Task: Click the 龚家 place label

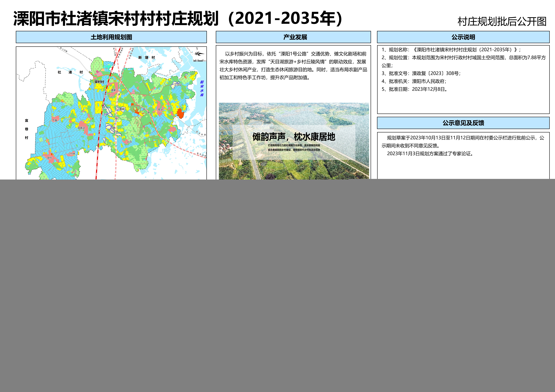Action: coord(113,90)
